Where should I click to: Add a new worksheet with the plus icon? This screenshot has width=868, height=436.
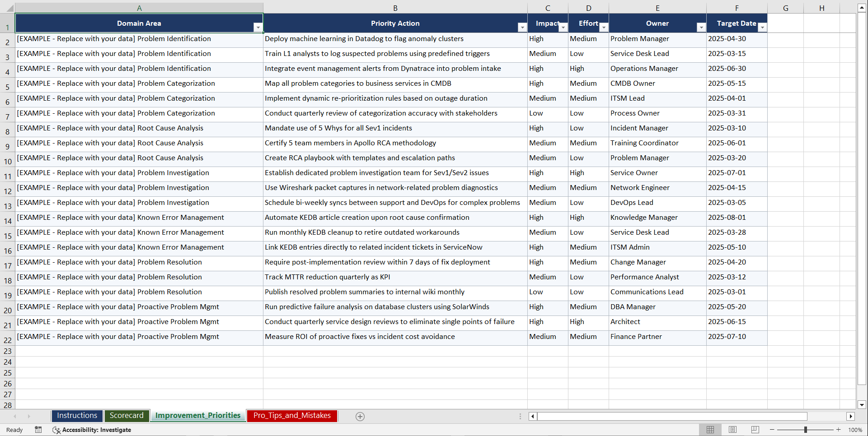click(x=360, y=416)
